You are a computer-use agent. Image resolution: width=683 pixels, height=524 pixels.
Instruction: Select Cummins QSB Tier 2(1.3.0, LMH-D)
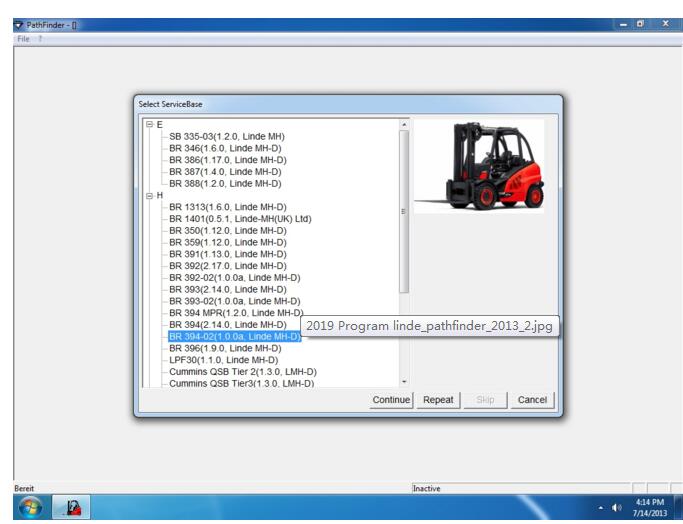pyautogui.click(x=243, y=372)
